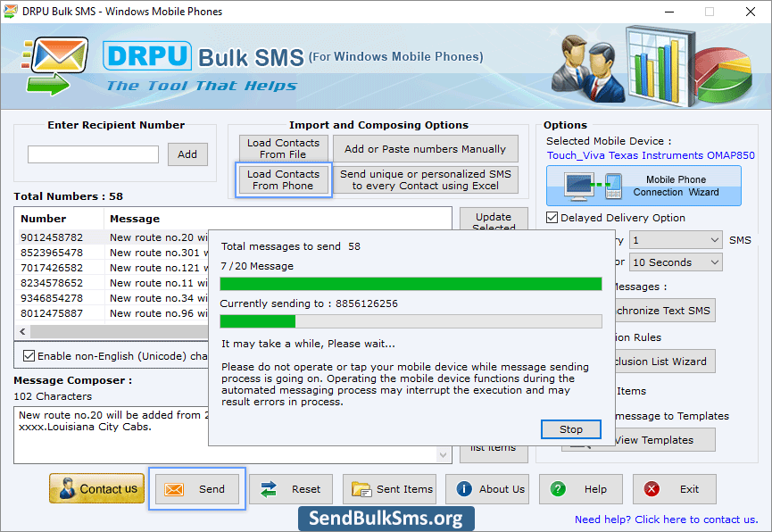Click the message cell 'New route no.301'

[158, 253]
